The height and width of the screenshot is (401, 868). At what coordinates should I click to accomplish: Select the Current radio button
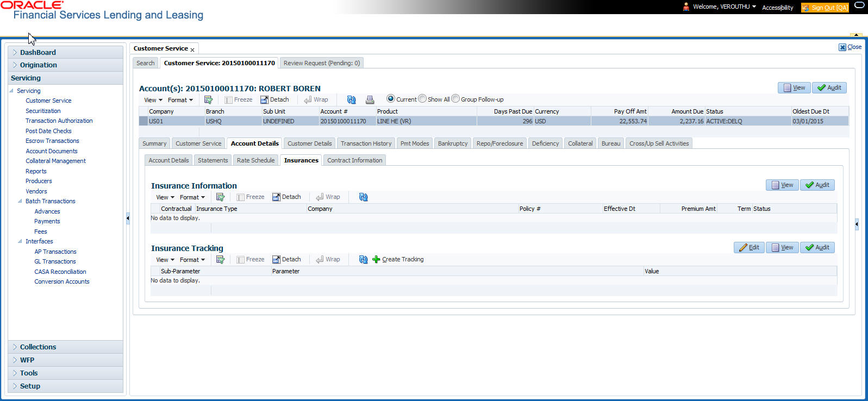[390, 99]
